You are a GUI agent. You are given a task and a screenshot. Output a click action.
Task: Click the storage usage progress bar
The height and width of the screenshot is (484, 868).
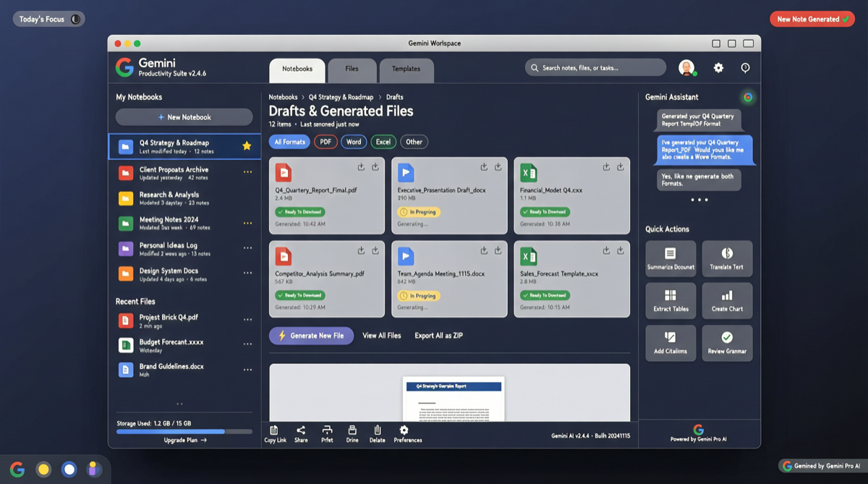(x=184, y=432)
